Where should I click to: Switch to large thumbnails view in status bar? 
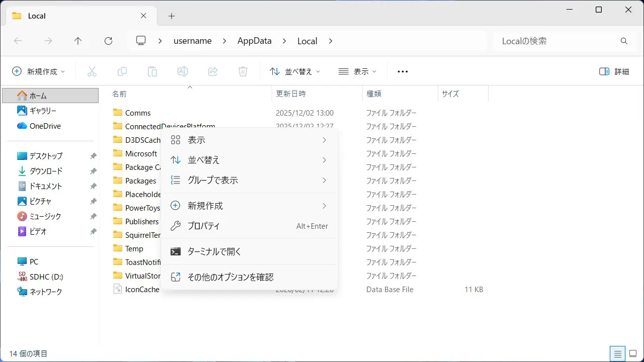[632, 353]
